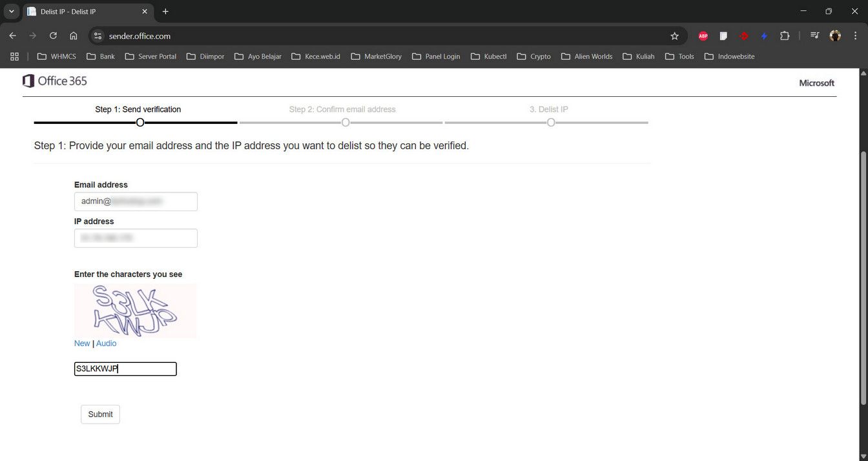Bookmark the page using the star icon
This screenshot has height=461, width=868.
[674, 36]
